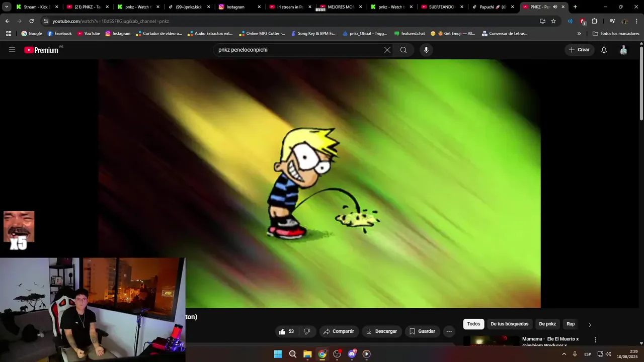
Task: Show more bookmarks chevron
Action: [x=579, y=34]
